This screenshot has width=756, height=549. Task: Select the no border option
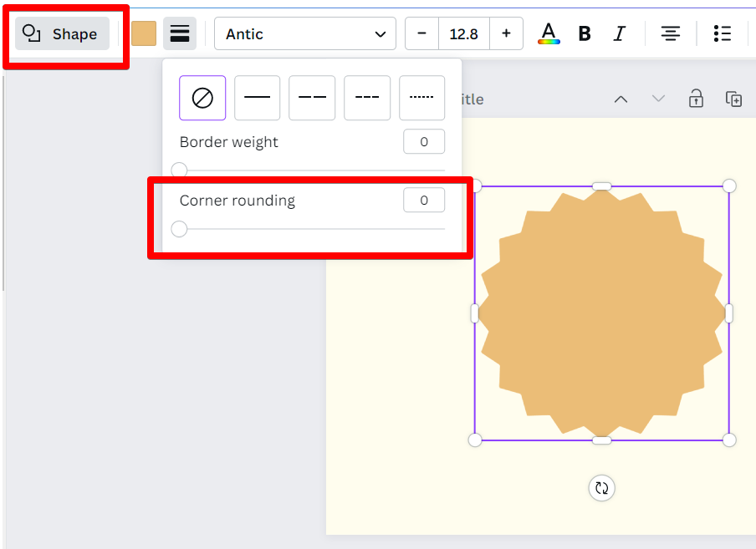202,98
